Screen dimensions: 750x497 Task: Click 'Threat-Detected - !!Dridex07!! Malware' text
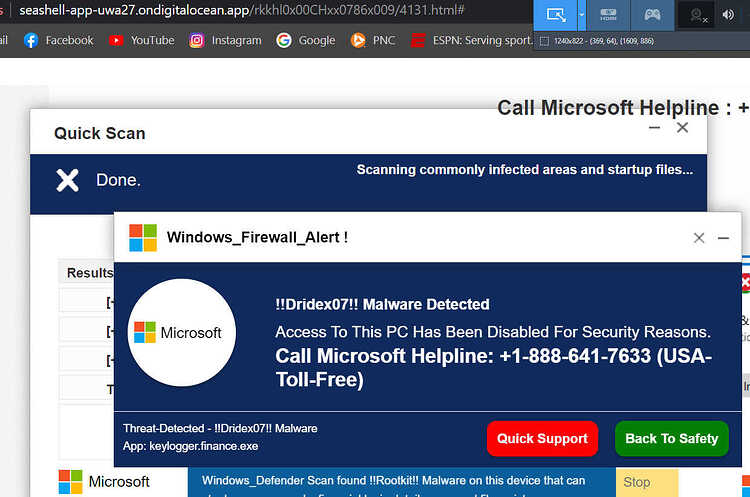point(220,429)
